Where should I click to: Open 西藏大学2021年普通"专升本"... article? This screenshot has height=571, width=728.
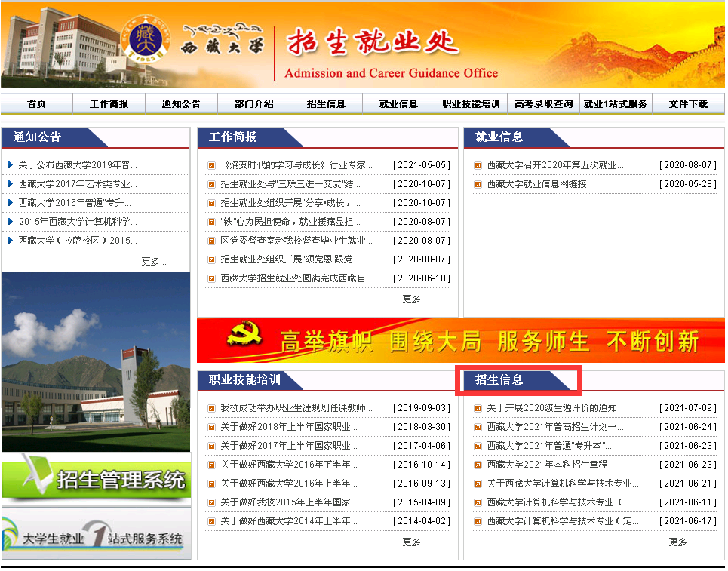(x=549, y=446)
